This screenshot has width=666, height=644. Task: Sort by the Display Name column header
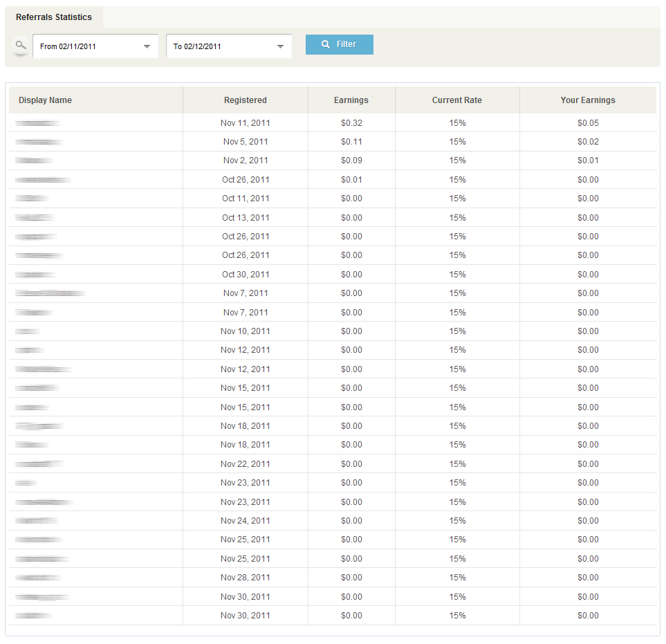[45, 100]
